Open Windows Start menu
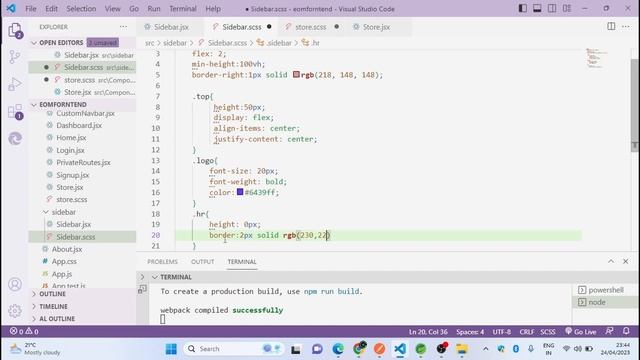The height and width of the screenshot is (360, 640). pyautogui.click(x=171, y=349)
